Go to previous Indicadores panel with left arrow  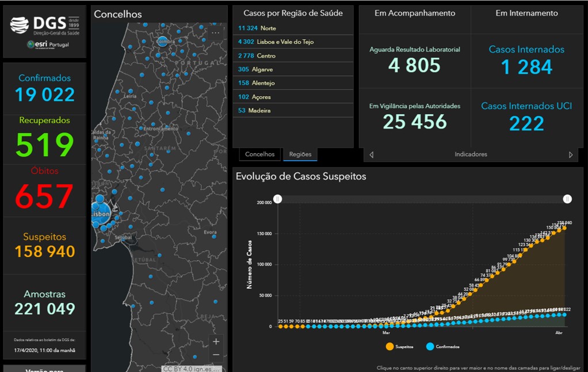[x=371, y=155]
